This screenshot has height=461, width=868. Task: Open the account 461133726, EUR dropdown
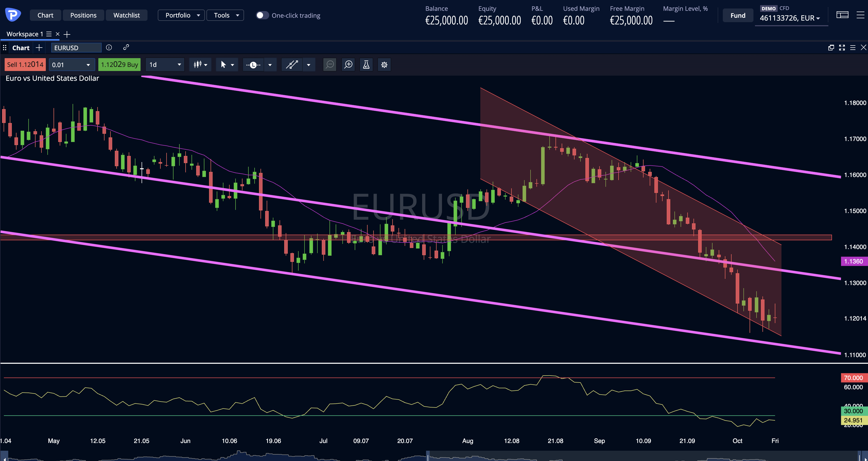pos(790,18)
